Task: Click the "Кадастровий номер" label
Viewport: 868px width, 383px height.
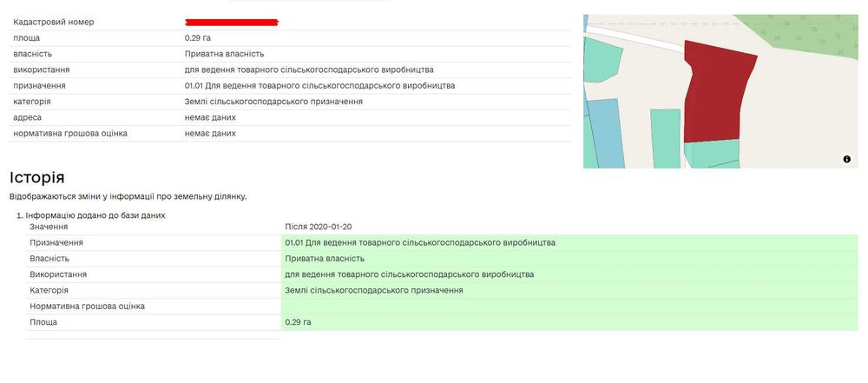Action: (54, 23)
